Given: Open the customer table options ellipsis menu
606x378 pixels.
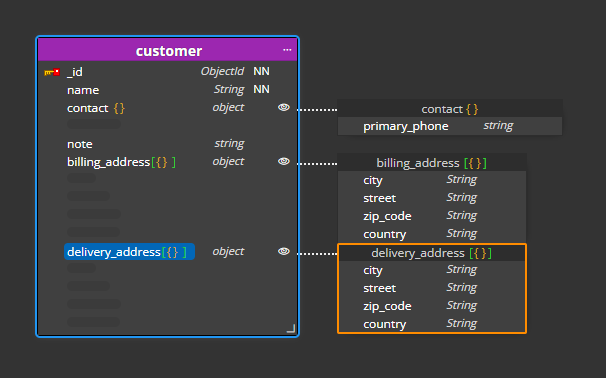Looking at the screenshot, I should click(287, 50).
